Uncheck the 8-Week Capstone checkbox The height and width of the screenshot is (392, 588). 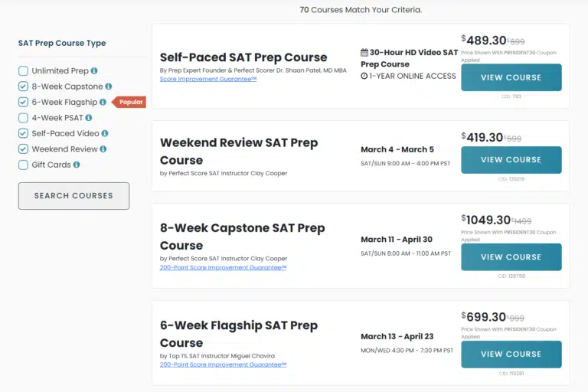(24, 87)
